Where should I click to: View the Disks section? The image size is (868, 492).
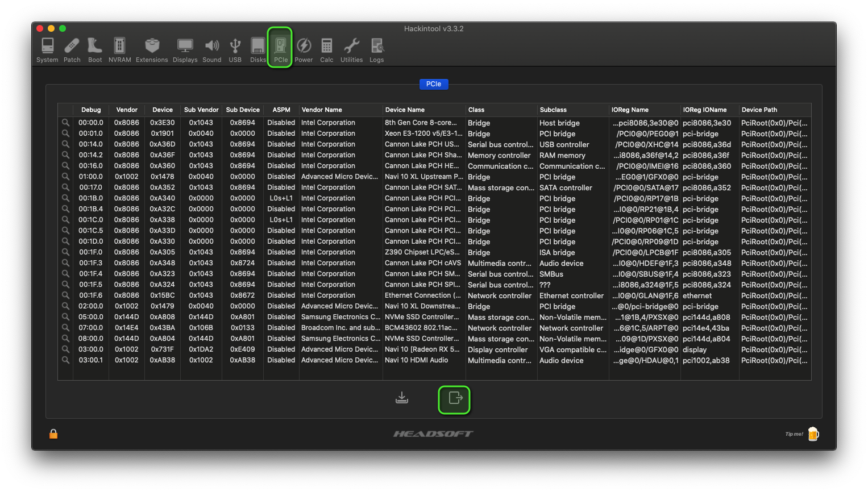(258, 49)
